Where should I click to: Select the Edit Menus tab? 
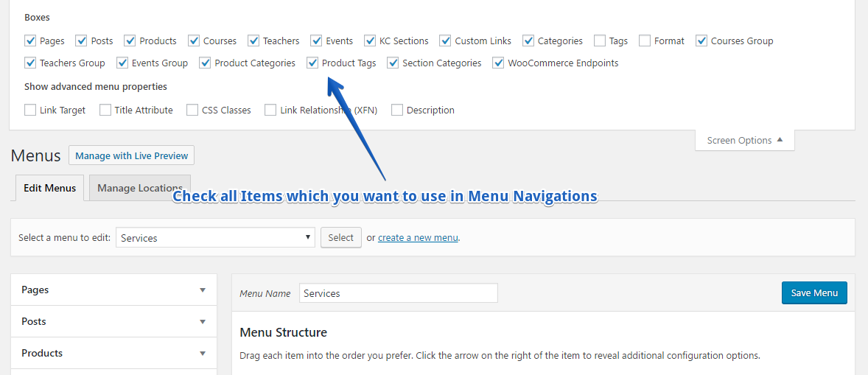point(49,188)
